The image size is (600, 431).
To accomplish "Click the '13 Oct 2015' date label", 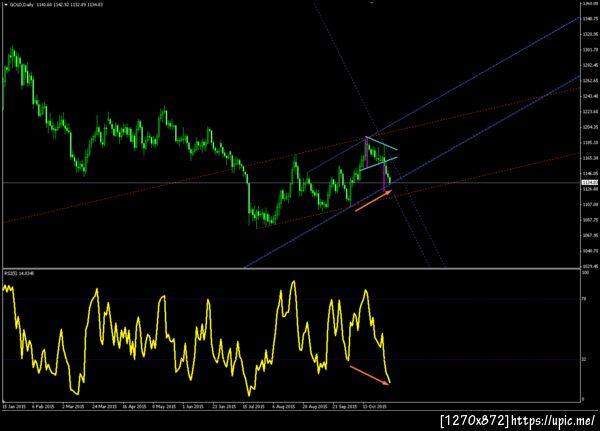I will (375, 407).
